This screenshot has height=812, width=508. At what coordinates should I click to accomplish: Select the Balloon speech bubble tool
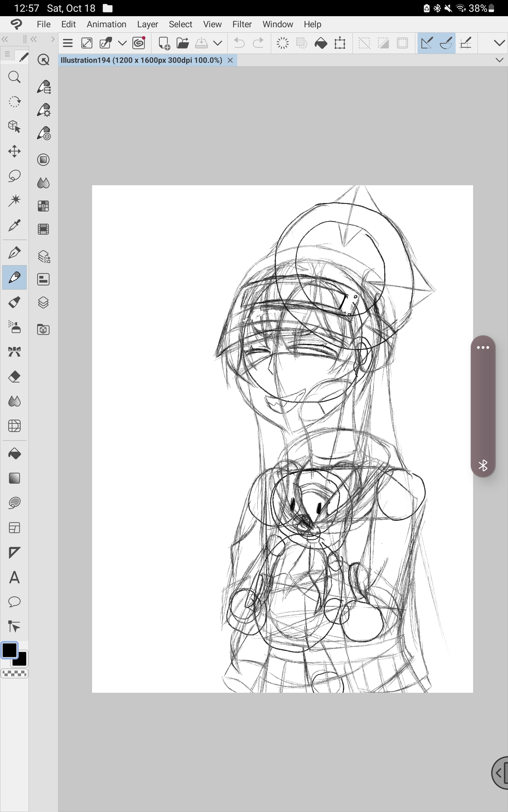point(14,602)
